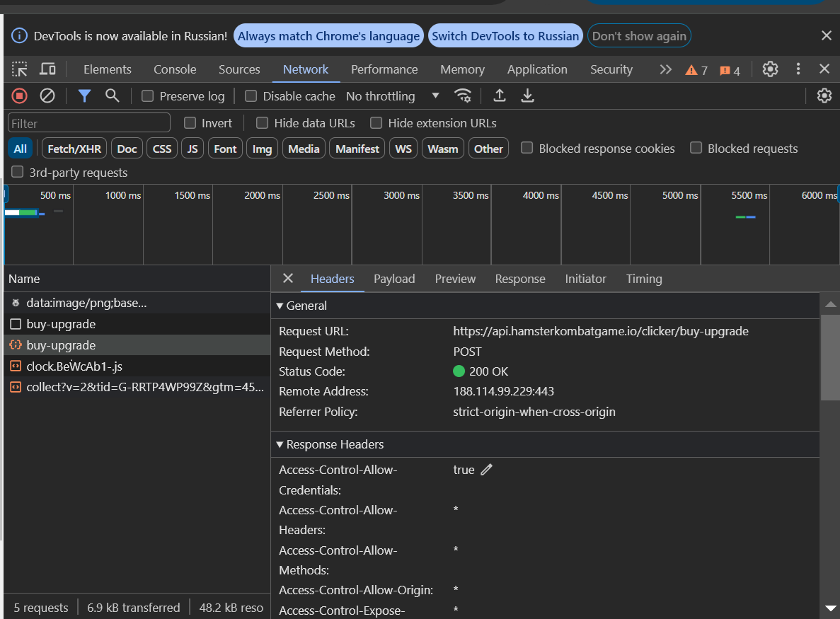840x619 pixels.
Task: Edit the Access-Control-Allow-Credentials header pencil
Action: [486, 470]
